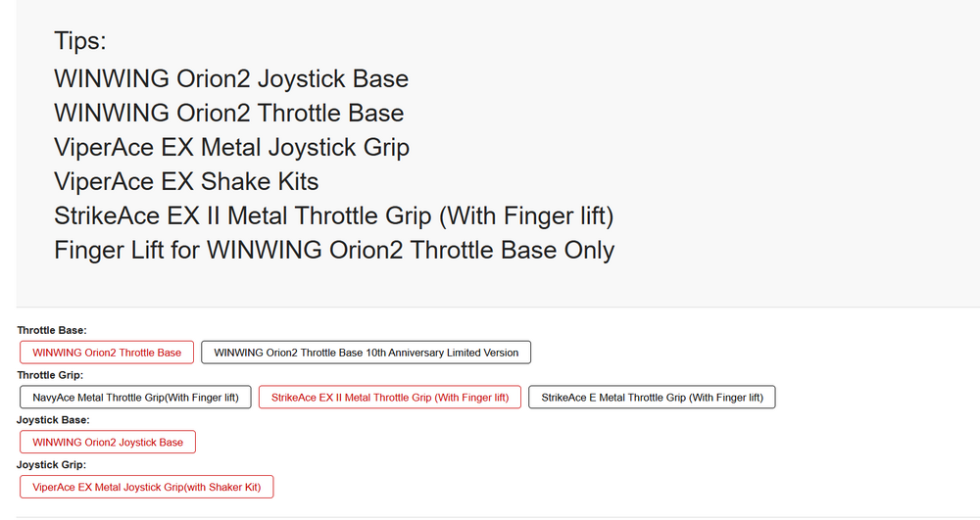This screenshot has height=520, width=980.
Task: Click the ViperAce EX Metal Joystick Grip tip
Action: [231, 147]
